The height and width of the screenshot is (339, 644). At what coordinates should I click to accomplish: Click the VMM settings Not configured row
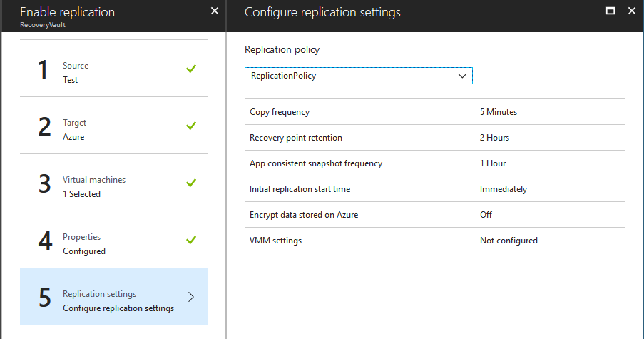pyautogui.click(x=434, y=241)
